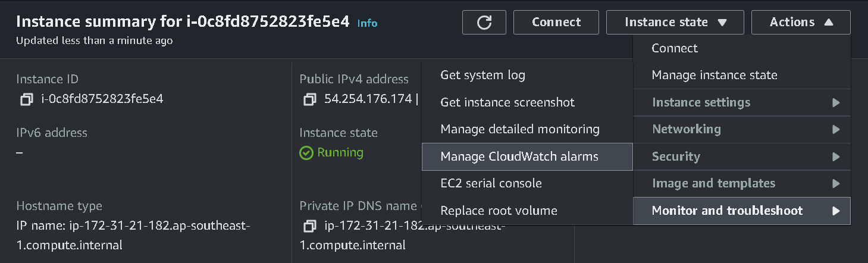
Task: Copy the Public IPv4 address
Action: (309, 99)
